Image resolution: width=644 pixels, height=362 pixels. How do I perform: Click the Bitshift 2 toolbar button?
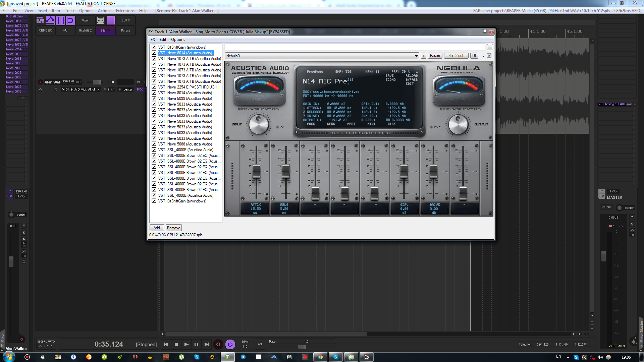86,31
